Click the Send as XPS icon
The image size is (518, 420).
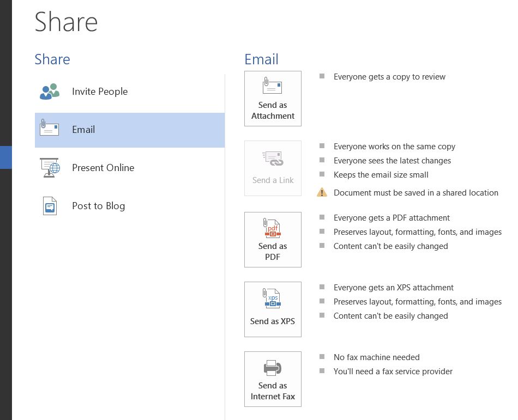click(273, 299)
